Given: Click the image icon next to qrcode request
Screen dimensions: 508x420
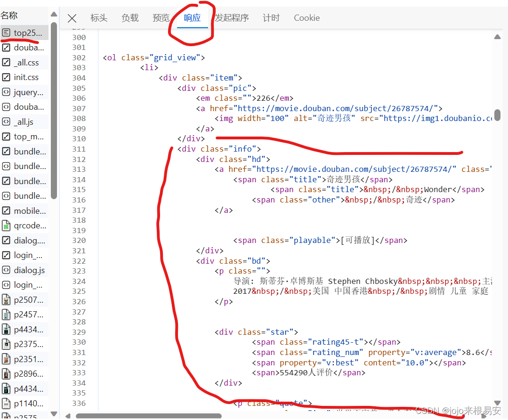Looking at the screenshot, I should (6, 226).
